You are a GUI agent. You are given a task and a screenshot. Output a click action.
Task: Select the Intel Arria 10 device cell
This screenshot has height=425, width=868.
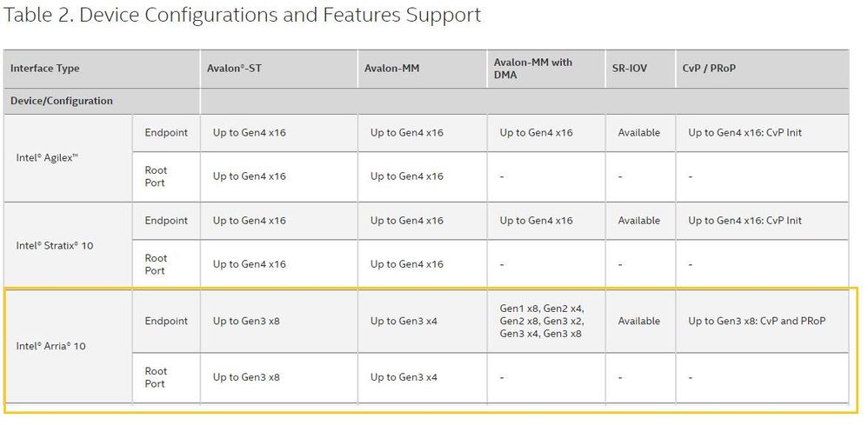(x=50, y=347)
